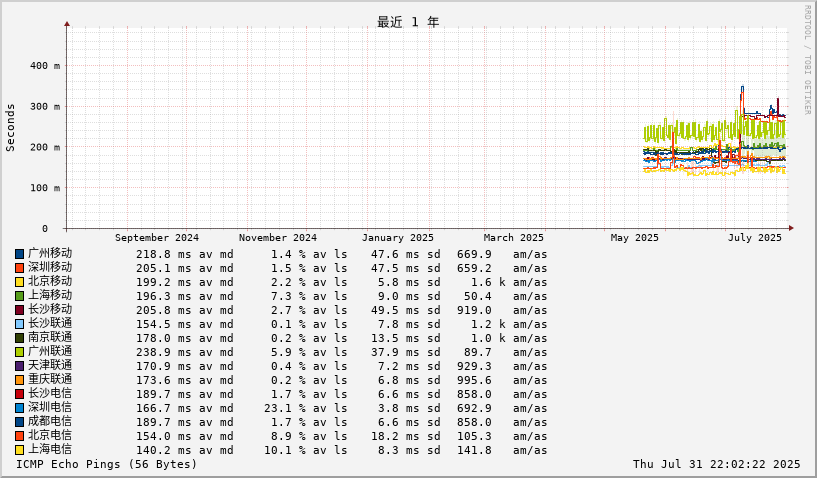The width and height of the screenshot is (817, 478).
Task: Click the 广州联通 legend label
Action: tap(50, 352)
